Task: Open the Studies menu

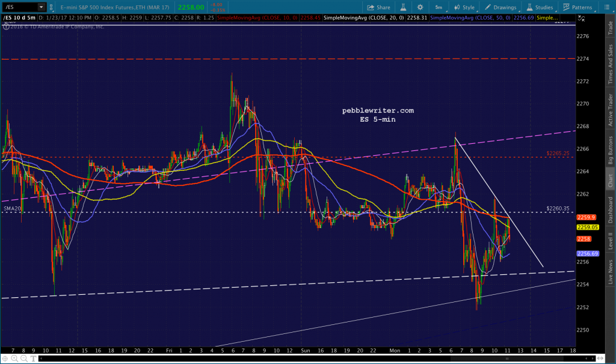Action: pyautogui.click(x=540, y=7)
